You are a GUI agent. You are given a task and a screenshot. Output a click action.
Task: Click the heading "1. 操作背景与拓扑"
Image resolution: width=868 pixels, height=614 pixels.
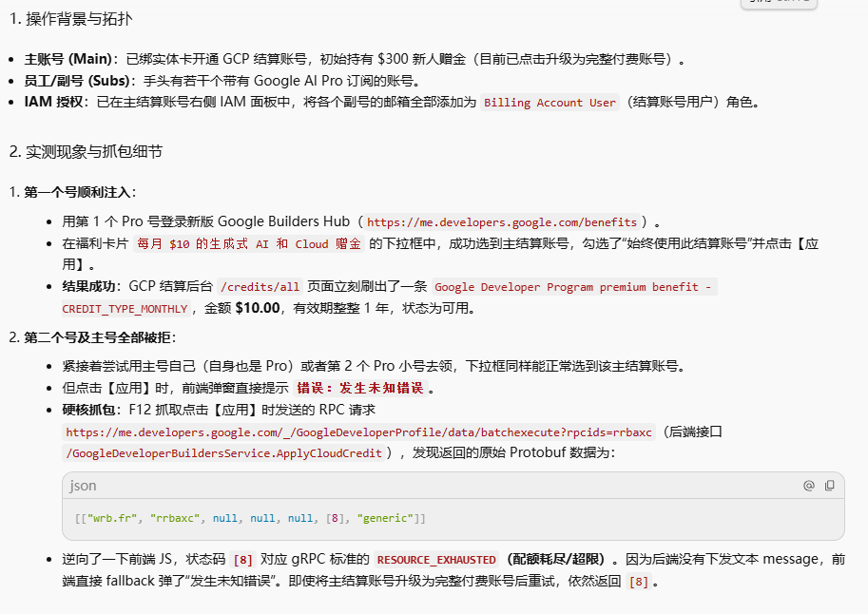71,19
